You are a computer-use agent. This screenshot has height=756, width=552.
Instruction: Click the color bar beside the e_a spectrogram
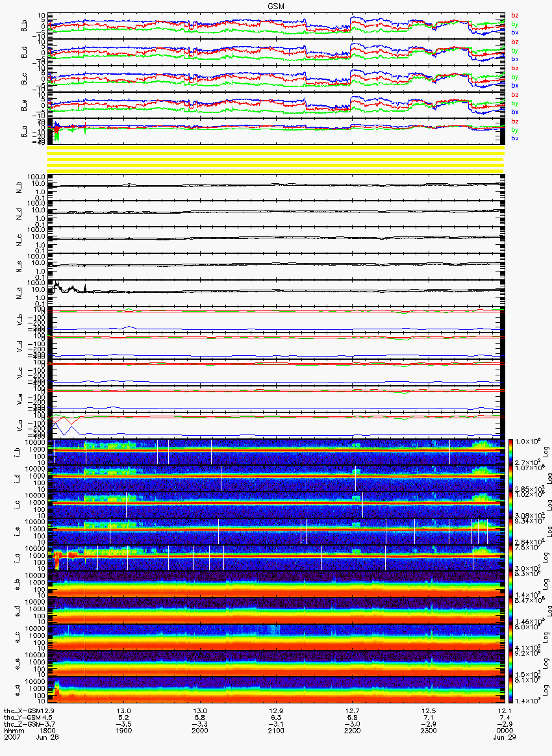(510, 690)
